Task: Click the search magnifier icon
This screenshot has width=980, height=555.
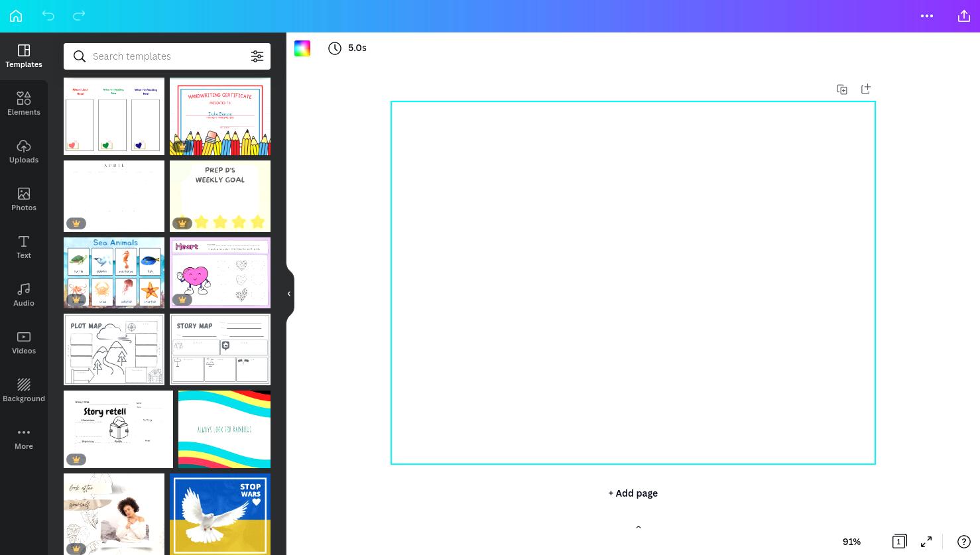Action: pyautogui.click(x=80, y=56)
